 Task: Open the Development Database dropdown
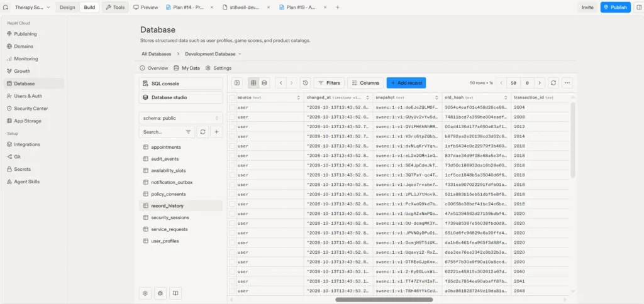(213, 54)
